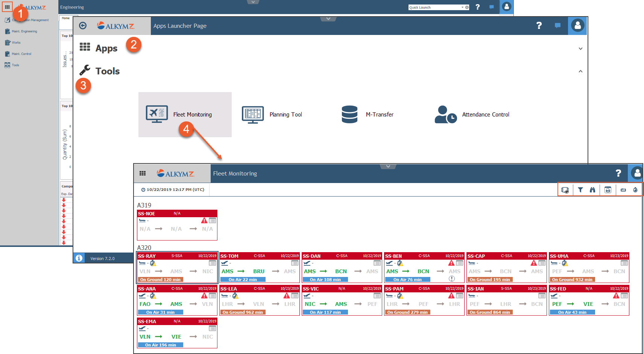Click 'On Air 196 min' status on SS-EMA
The image size is (644, 354).
(x=160, y=345)
